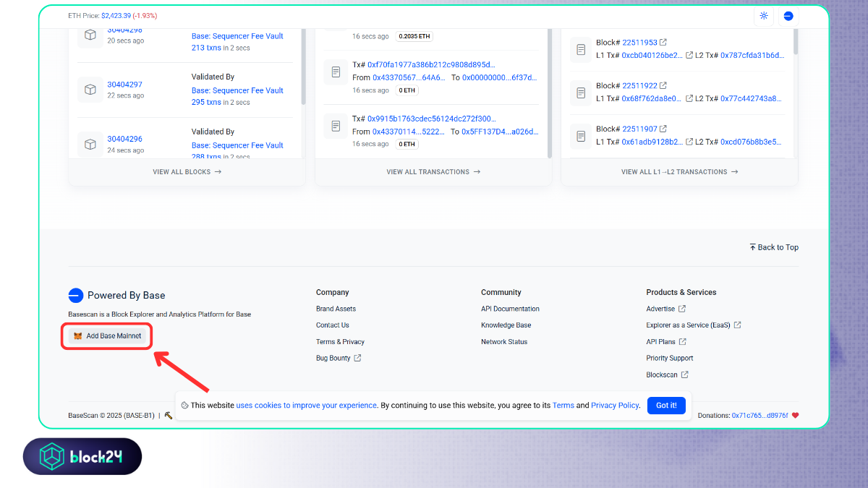Screen dimensions: 868x488
Task: Click the external link icon next to API Plans
Action: (682, 341)
